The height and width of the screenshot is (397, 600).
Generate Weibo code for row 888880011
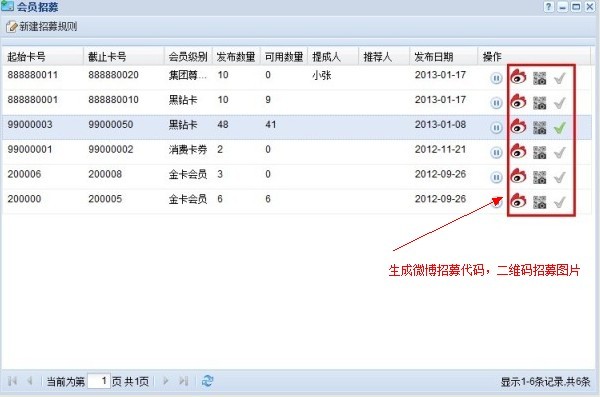518,77
